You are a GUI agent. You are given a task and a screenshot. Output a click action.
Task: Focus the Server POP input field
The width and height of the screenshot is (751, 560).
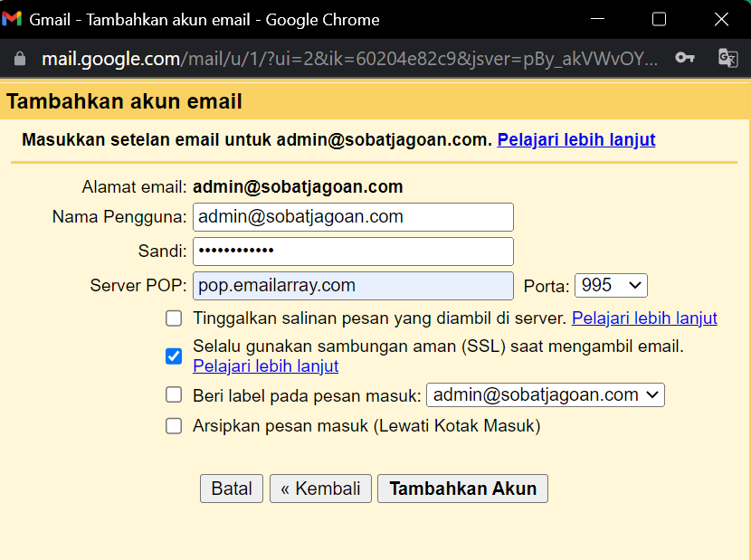[353, 286]
